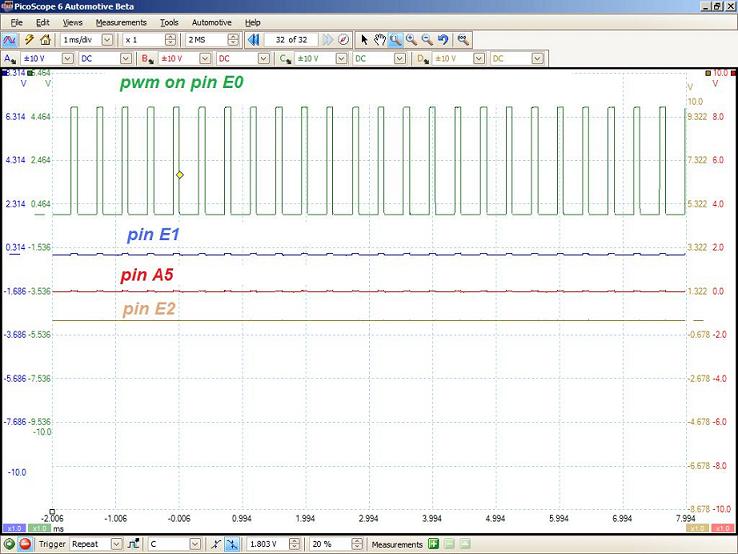
Task: Click the Measurements label in bottom bar
Action: coord(397,545)
